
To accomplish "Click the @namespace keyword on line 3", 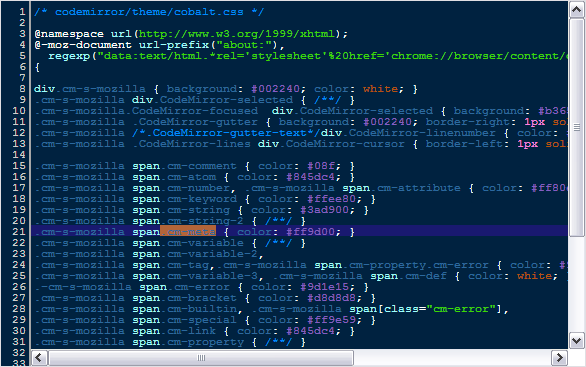I will pos(69,34).
